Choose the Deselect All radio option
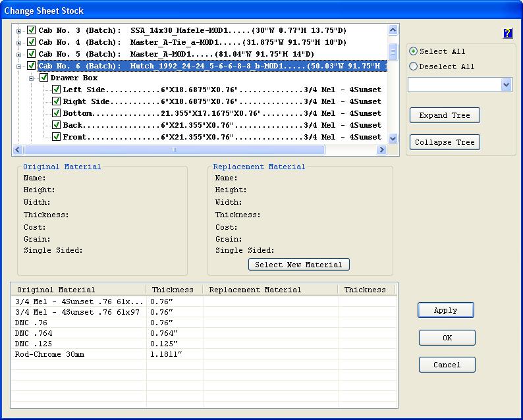The image size is (523, 420). pyautogui.click(x=414, y=66)
